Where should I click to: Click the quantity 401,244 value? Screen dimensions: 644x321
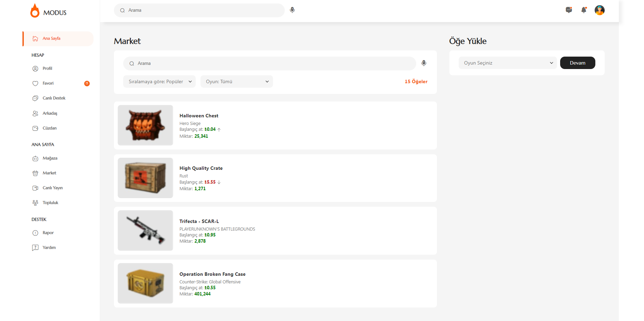click(202, 294)
